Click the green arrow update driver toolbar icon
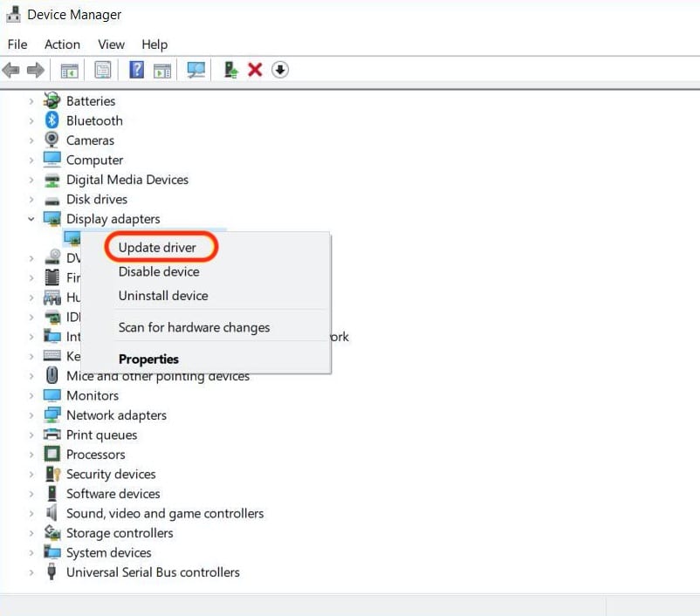This screenshot has width=700, height=616. [230, 70]
